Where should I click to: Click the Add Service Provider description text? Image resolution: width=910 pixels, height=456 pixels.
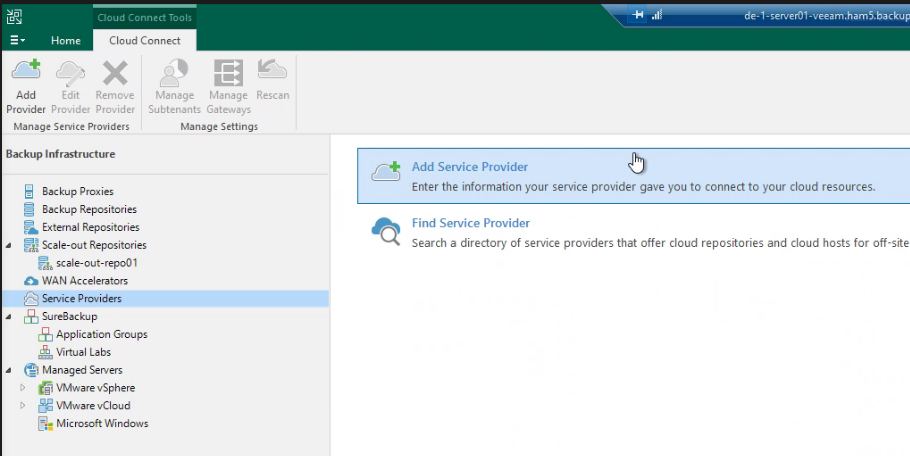[644, 187]
